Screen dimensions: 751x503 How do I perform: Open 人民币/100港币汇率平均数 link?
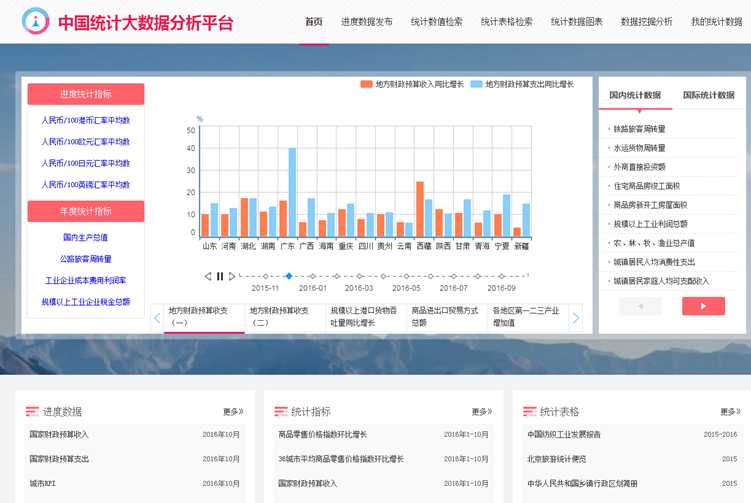(x=86, y=120)
